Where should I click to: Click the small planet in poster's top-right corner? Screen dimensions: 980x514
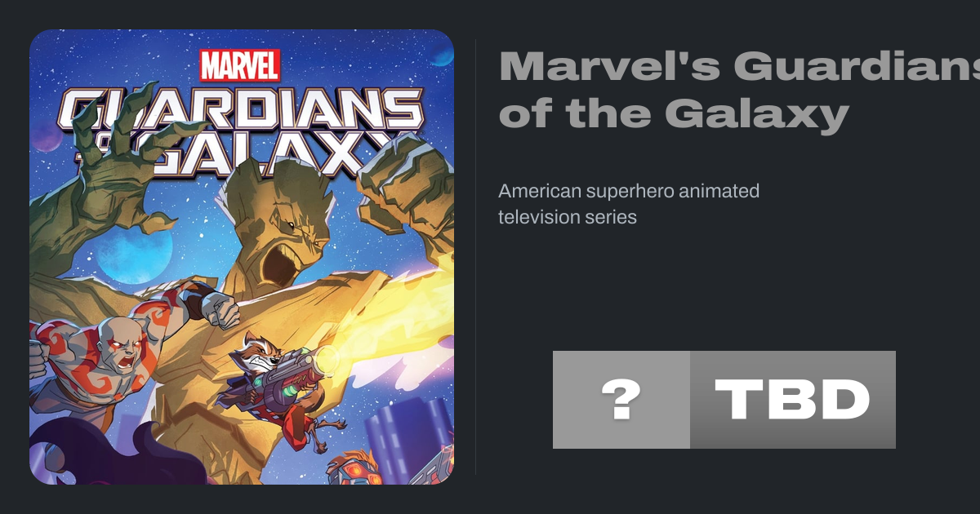pyautogui.click(x=443, y=54)
